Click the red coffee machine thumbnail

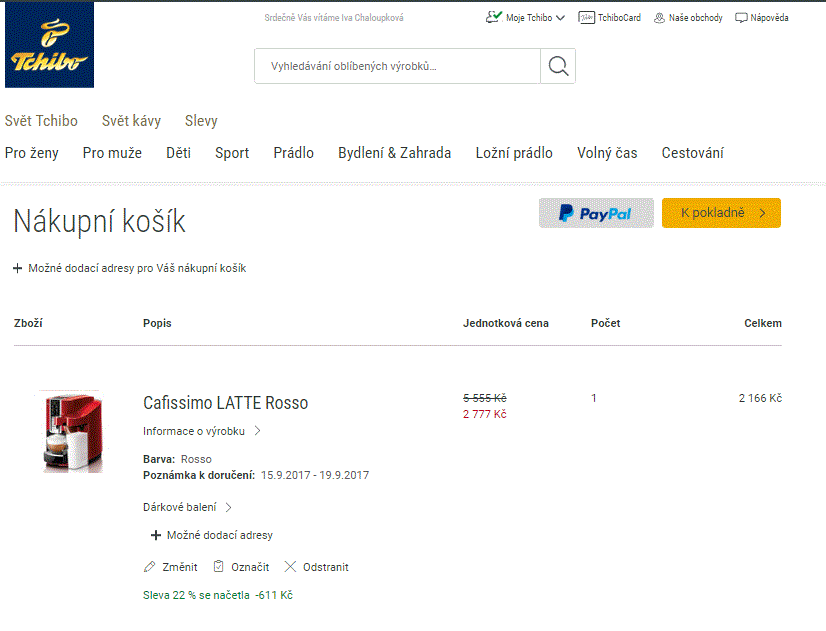tap(73, 432)
